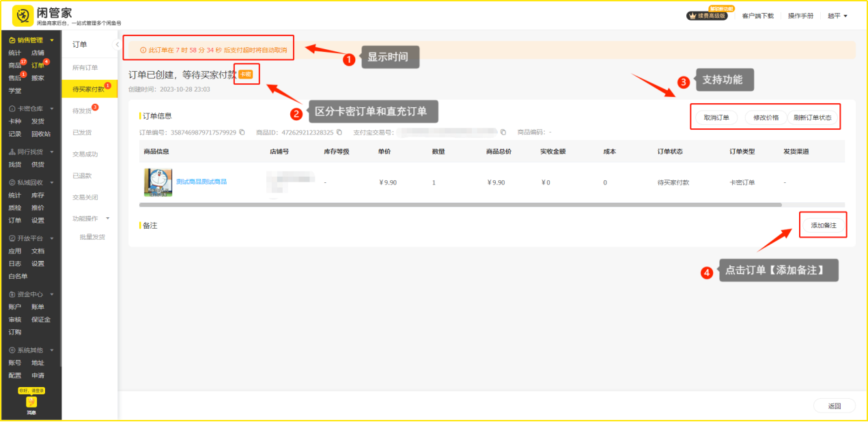Copy the order number 订单编号
Image resolution: width=868 pixels, height=422 pixels.
tap(242, 132)
